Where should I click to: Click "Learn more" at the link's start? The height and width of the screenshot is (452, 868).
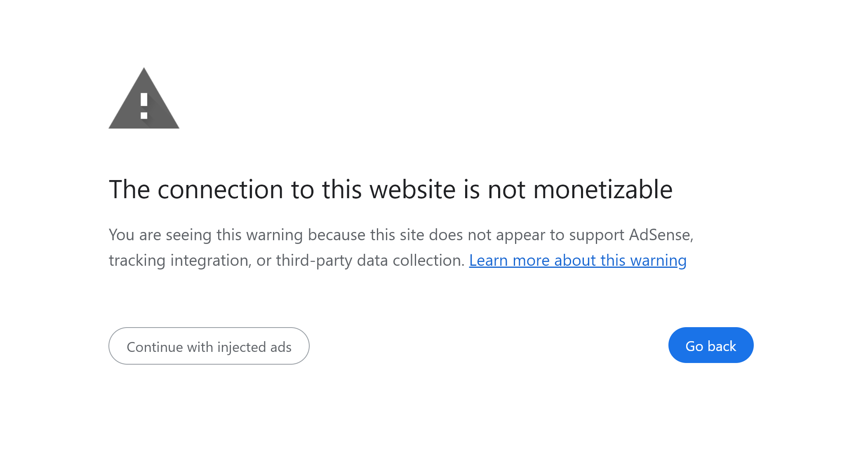pyautogui.click(x=509, y=260)
